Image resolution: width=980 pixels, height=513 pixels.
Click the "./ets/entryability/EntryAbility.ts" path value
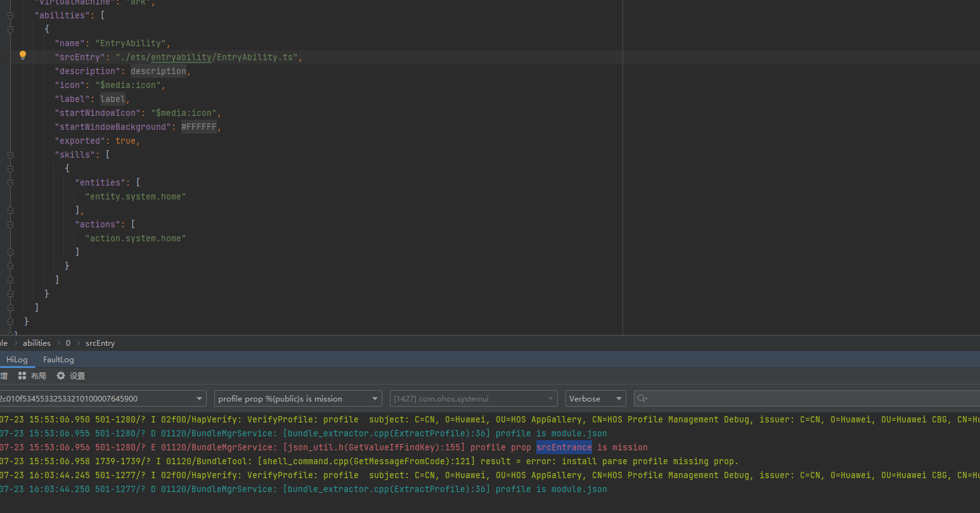(207, 57)
